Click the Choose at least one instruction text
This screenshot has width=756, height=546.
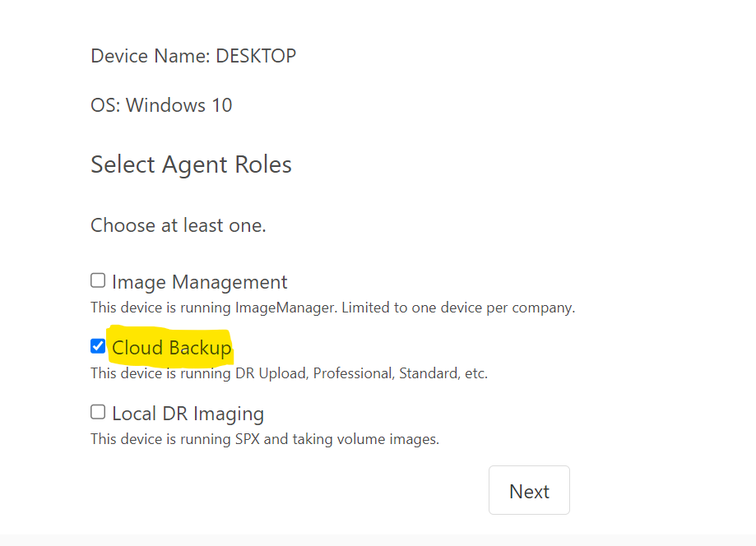(x=178, y=224)
